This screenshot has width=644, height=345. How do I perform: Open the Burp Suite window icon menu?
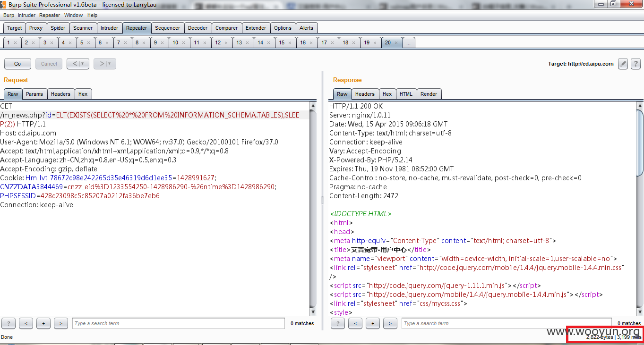tap(4, 4)
